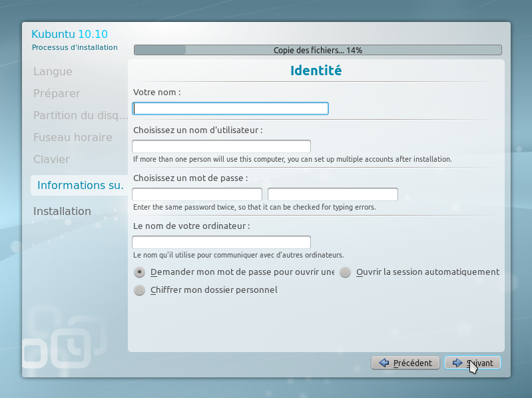Select the 'Fuseau horaire' sidebar step

[73, 137]
